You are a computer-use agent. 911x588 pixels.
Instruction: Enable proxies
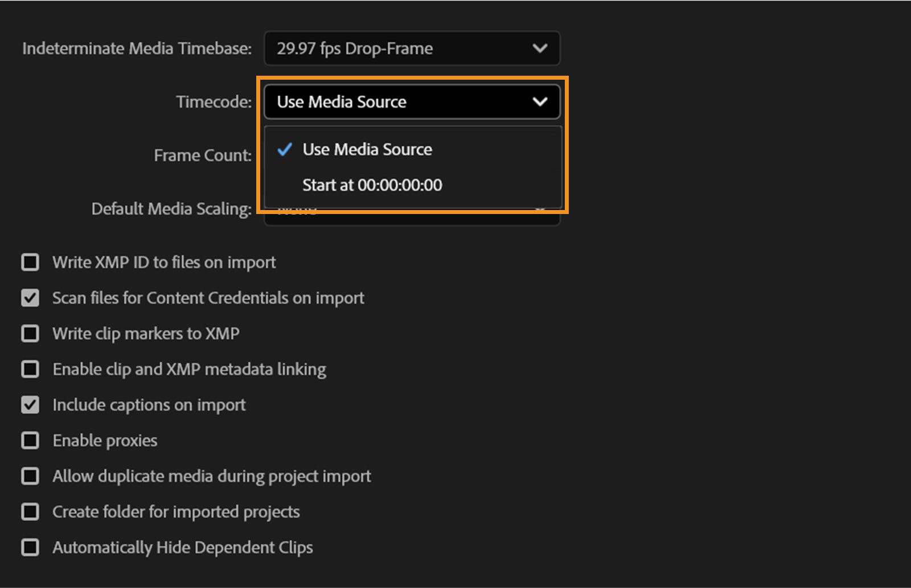30,440
